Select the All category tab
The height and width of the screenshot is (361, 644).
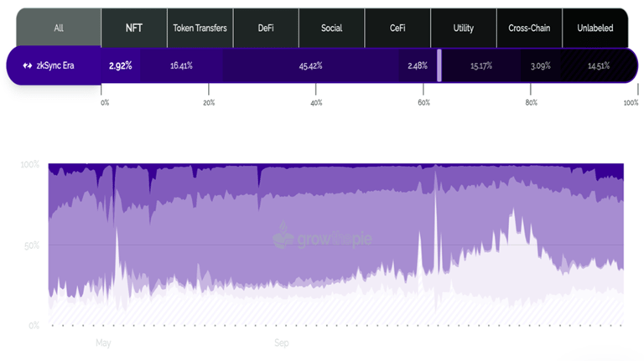click(x=59, y=28)
